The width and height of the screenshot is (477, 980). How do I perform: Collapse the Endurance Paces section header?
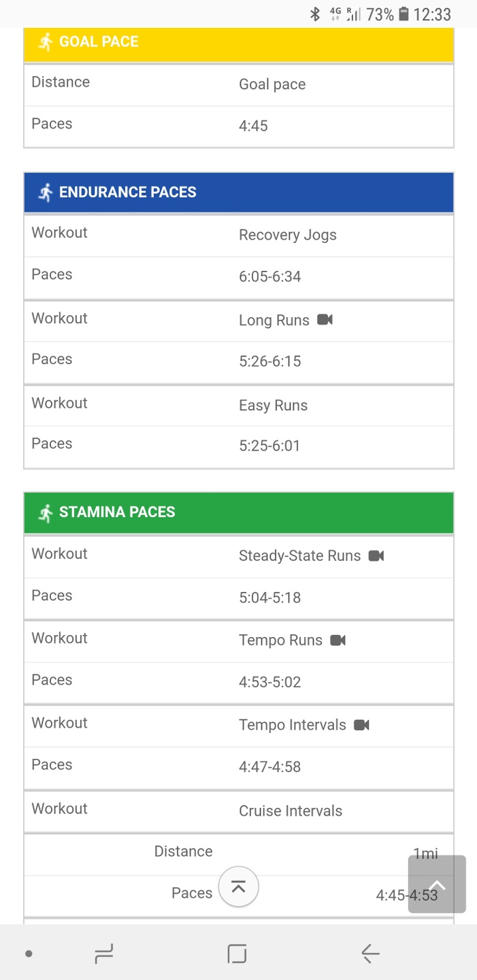(238, 193)
